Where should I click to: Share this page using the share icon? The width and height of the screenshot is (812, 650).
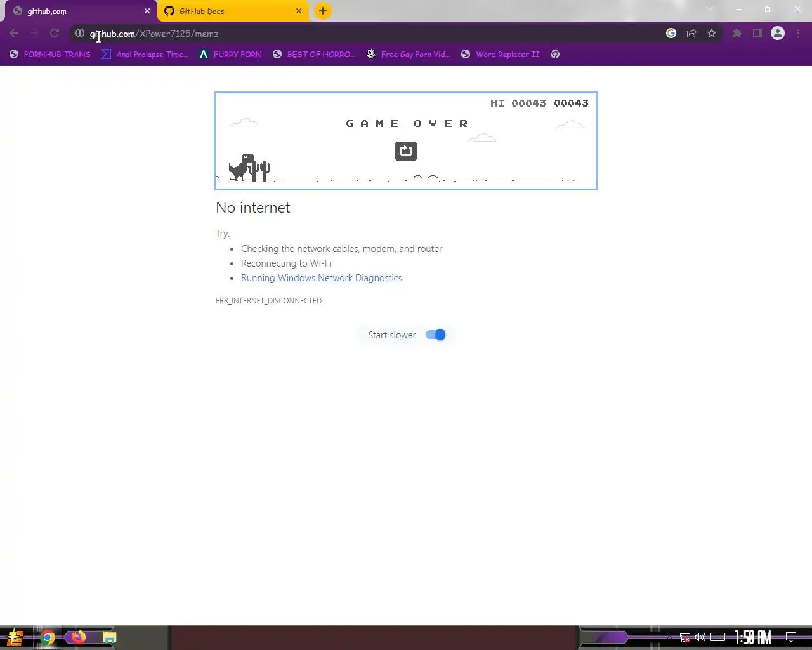click(x=691, y=34)
